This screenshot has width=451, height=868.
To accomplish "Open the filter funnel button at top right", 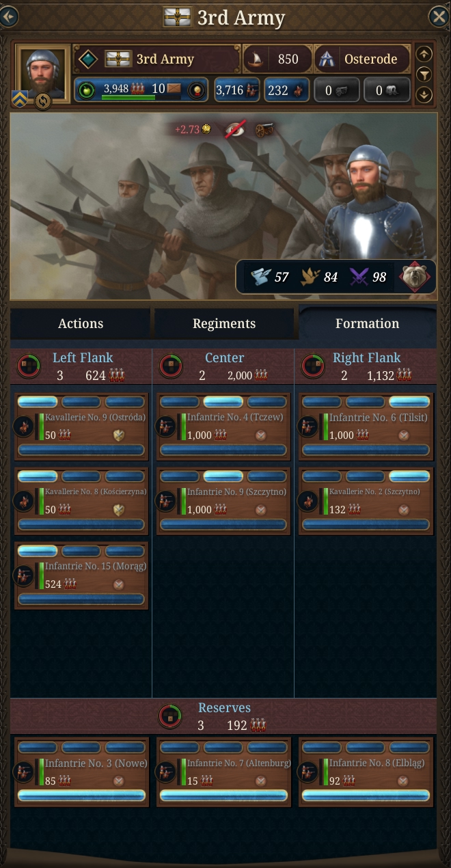I will pyautogui.click(x=424, y=74).
